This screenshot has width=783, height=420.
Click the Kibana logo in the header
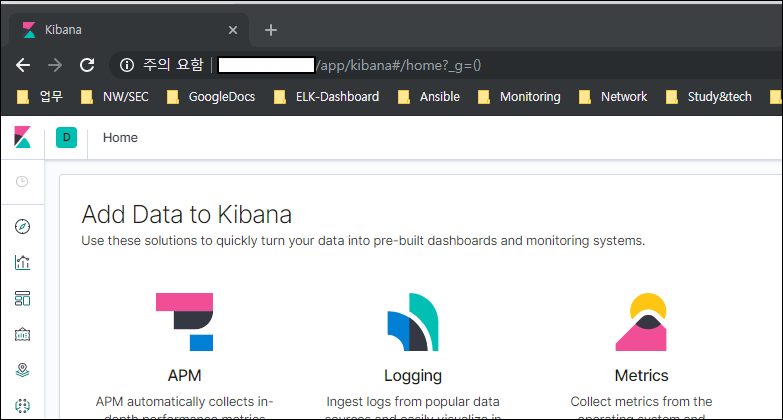pos(22,137)
